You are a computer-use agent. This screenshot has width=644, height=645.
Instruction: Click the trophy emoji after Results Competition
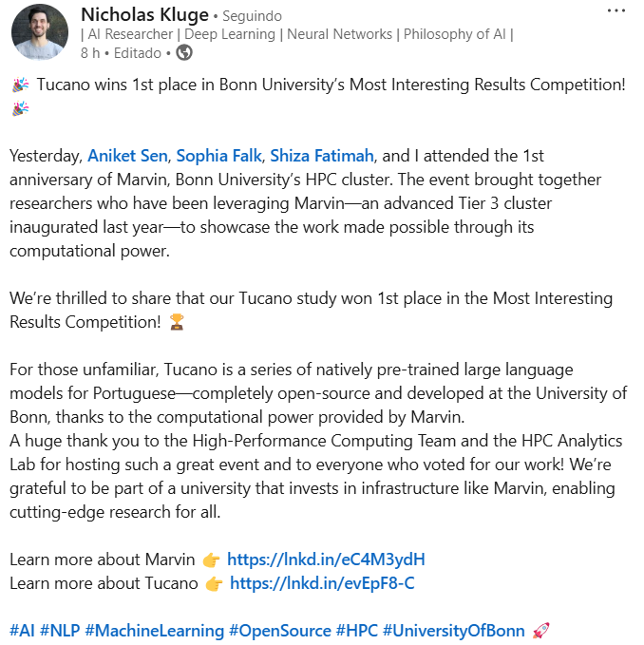[x=177, y=322]
